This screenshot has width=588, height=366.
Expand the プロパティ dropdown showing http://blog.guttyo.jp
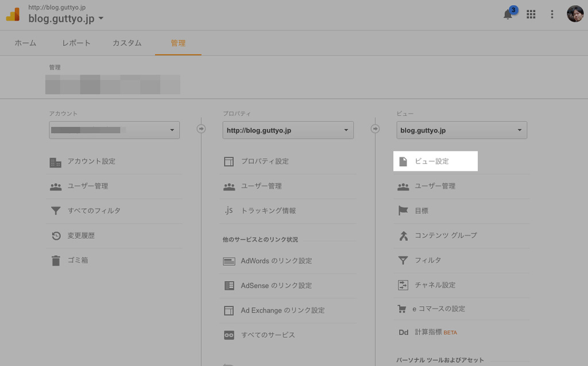(288, 130)
